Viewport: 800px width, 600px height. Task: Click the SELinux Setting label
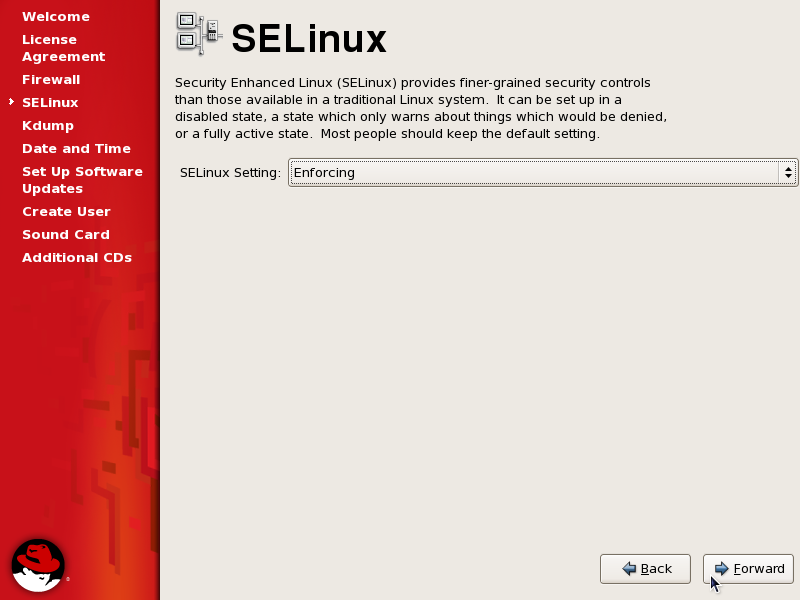point(230,173)
